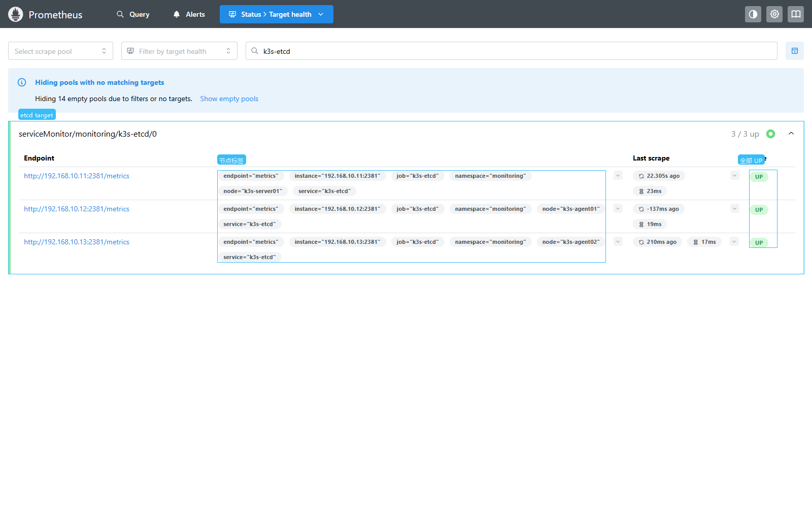Screen dimensions: 812x508
Task: Click the node="k3s-agent01" label
Action: point(571,209)
